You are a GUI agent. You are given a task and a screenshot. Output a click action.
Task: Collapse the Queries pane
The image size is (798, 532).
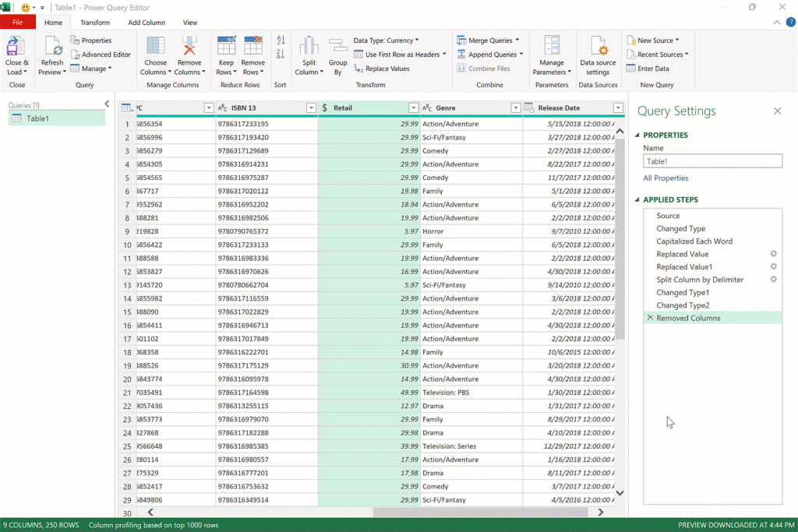(107, 104)
